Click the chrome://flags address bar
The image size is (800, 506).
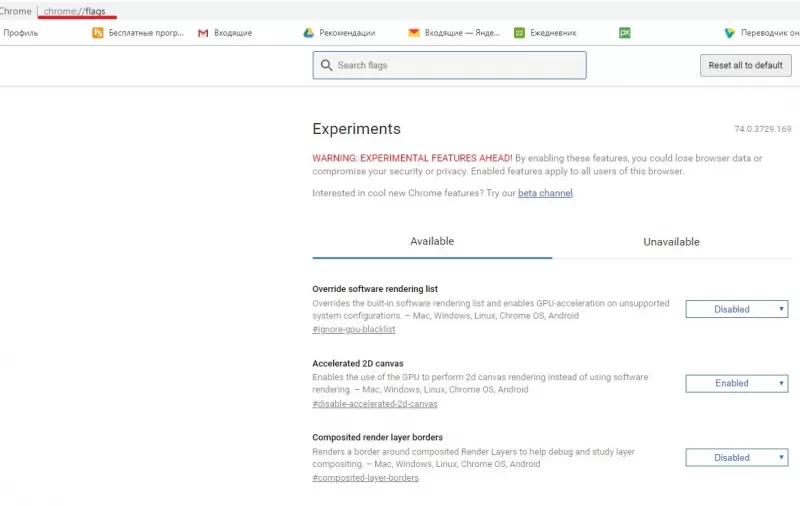75,12
